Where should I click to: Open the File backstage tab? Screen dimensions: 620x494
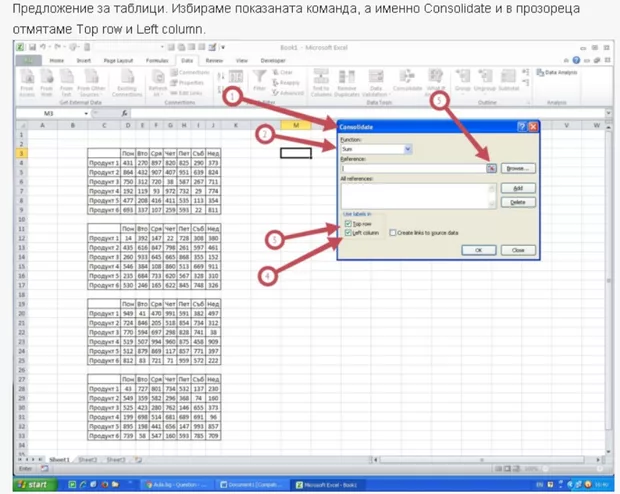(x=28, y=61)
